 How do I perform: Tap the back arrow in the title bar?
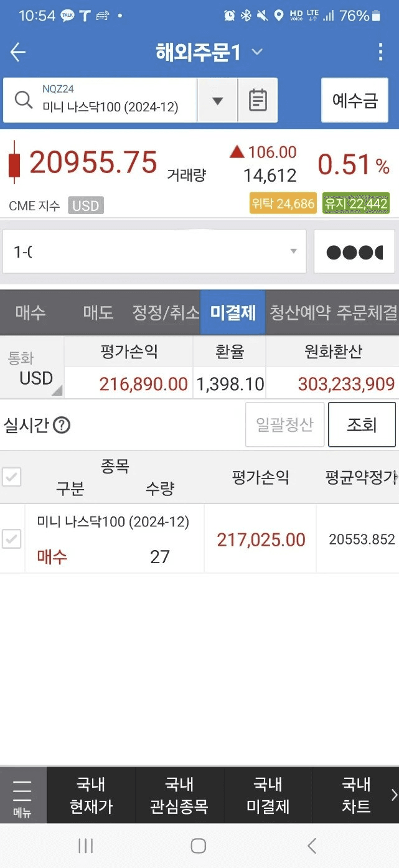point(17,52)
